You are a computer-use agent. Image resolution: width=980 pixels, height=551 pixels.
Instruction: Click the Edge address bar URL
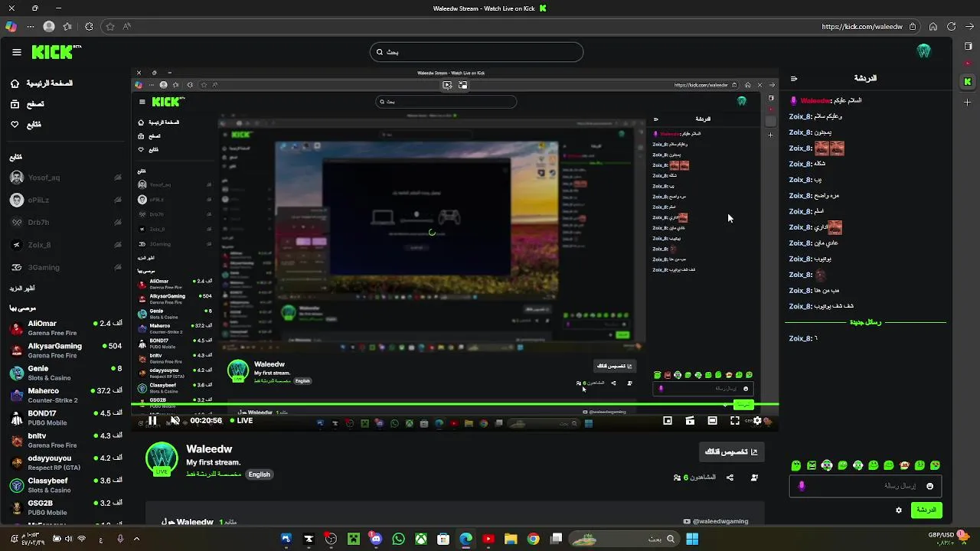(862, 26)
